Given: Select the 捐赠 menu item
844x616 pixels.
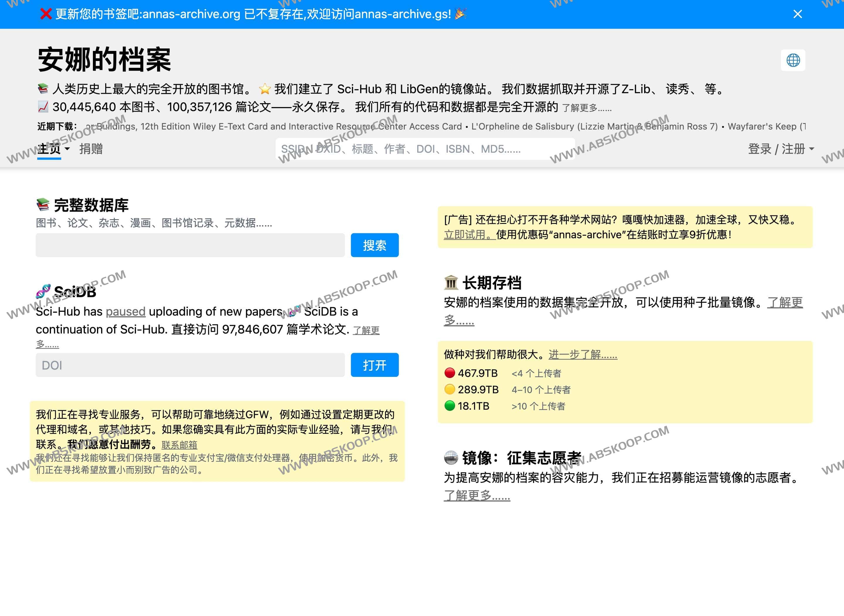Looking at the screenshot, I should [91, 149].
